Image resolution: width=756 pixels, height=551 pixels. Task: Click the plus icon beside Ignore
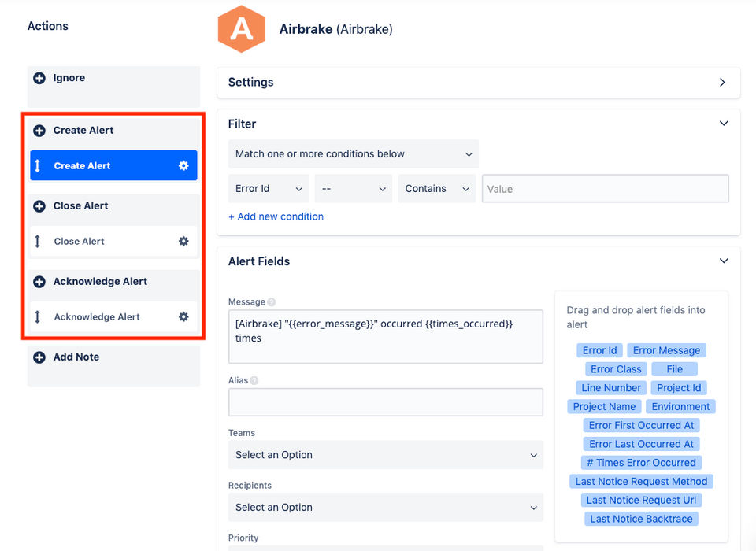[39, 78]
